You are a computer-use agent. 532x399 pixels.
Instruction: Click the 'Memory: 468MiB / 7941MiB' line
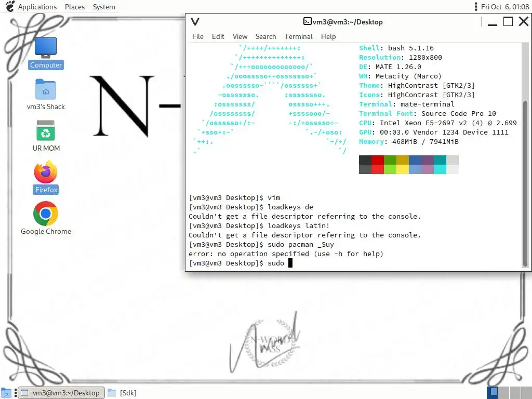(x=409, y=141)
